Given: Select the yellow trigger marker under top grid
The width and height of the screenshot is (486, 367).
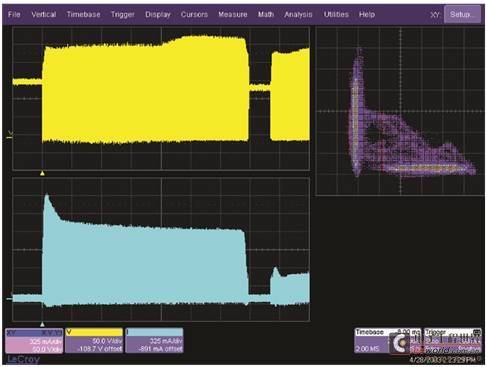Looking at the screenshot, I should click(x=42, y=173).
